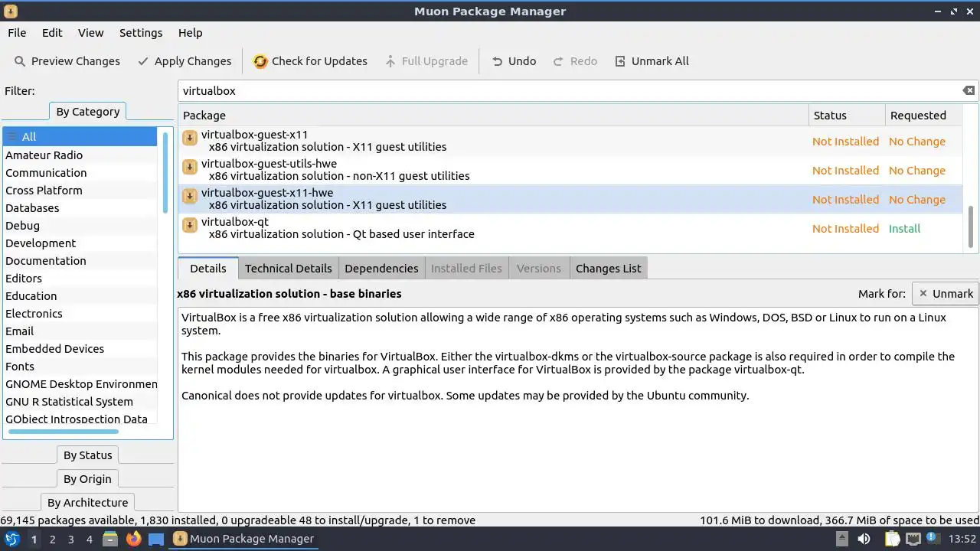Click the virtualbox-guest-x11-hwe package icon
The image size is (980, 551).
click(190, 196)
